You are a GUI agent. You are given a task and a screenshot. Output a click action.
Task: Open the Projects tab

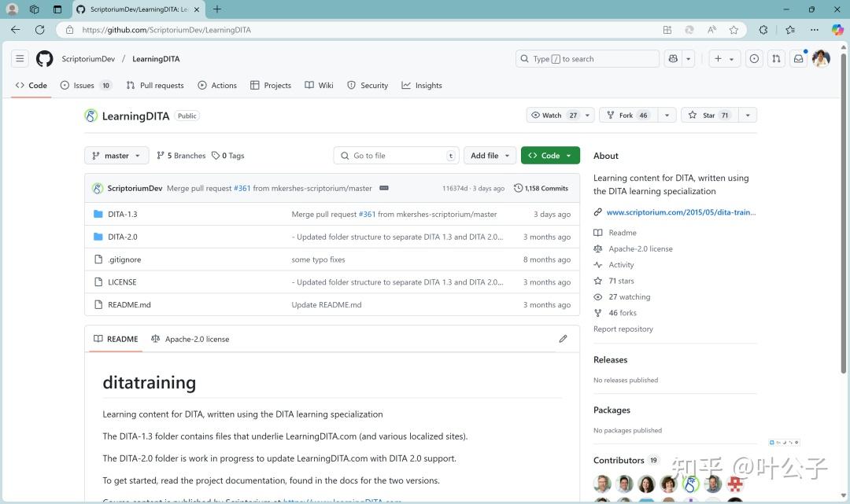click(271, 86)
